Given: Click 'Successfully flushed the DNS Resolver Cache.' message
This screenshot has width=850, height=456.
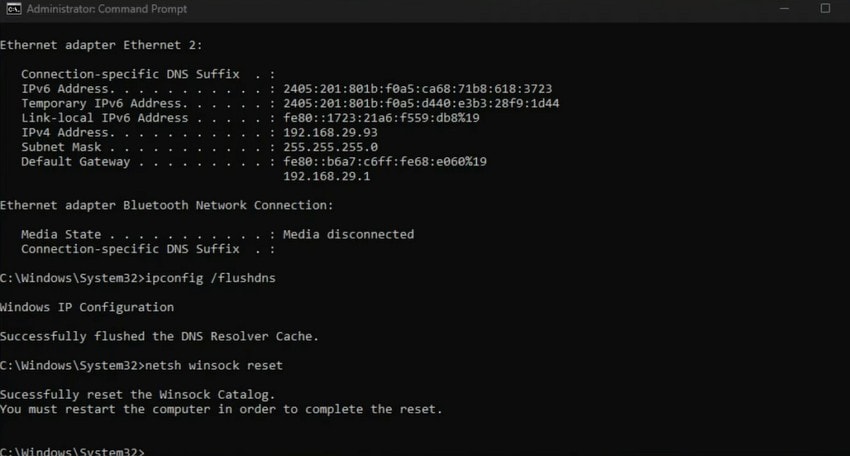Looking at the screenshot, I should pos(159,336).
